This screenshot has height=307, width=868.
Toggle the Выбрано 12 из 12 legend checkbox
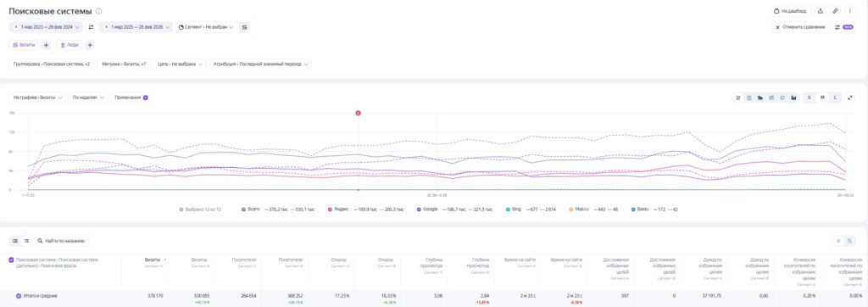[x=181, y=209]
